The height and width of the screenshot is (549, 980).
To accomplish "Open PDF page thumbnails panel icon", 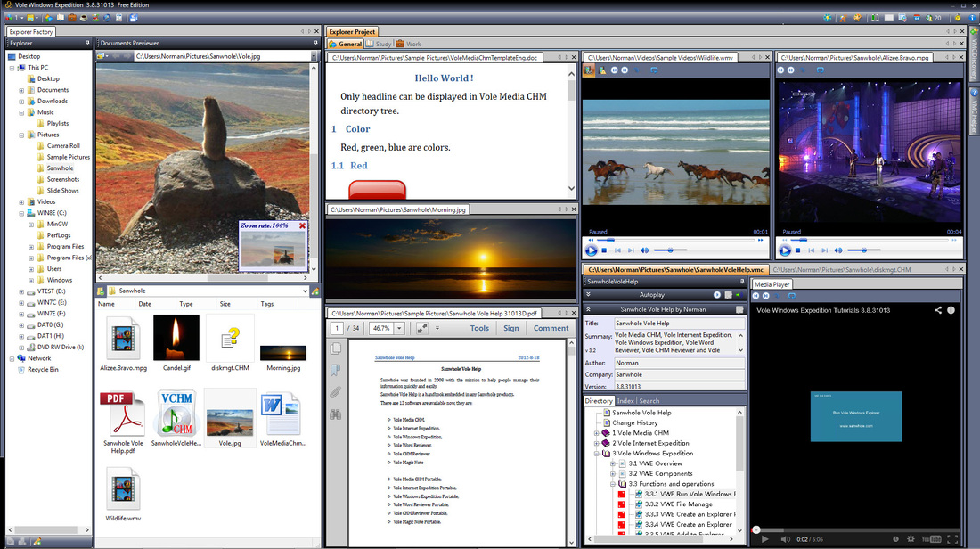I will point(336,348).
